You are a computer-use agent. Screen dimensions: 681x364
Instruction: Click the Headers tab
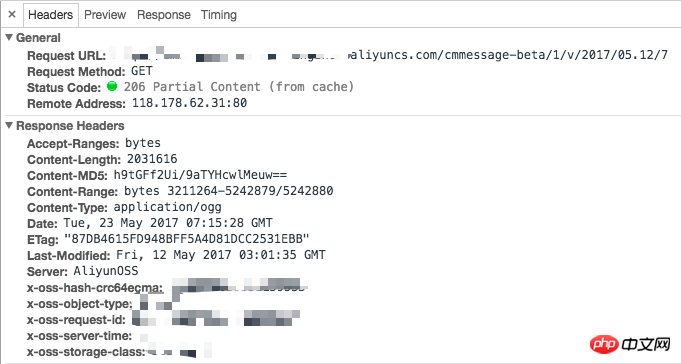pos(50,15)
